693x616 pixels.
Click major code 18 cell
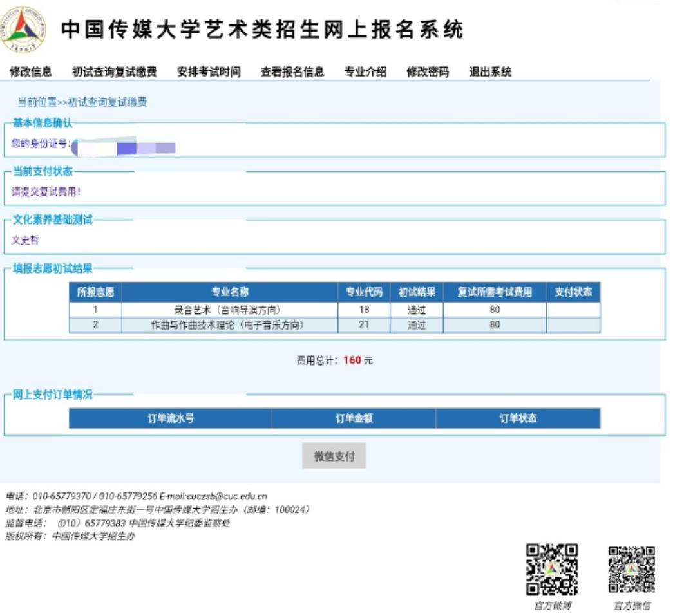(364, 310)
